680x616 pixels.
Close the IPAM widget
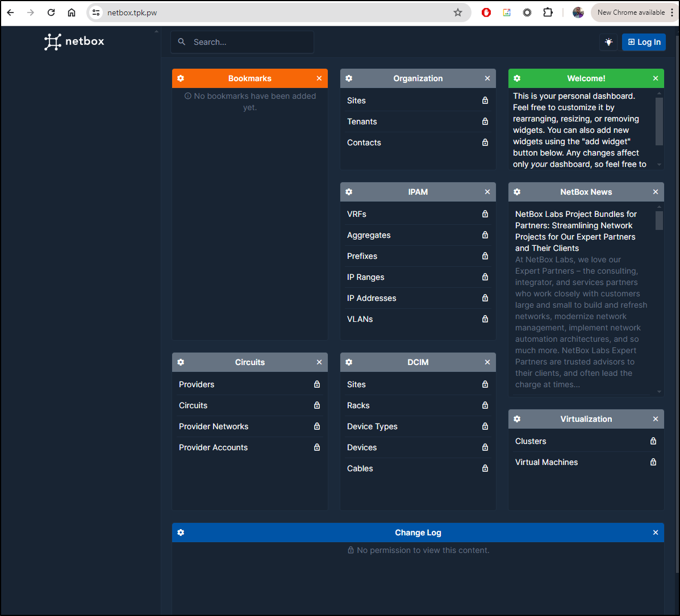pyautogui.click(x=487, y=192)
